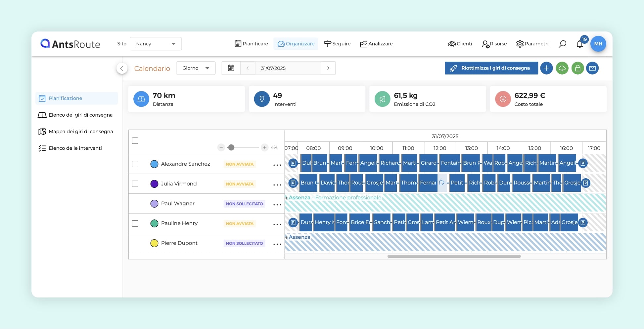Click the search magnifier icon
The image size is (644, 329).
[562, 44]
